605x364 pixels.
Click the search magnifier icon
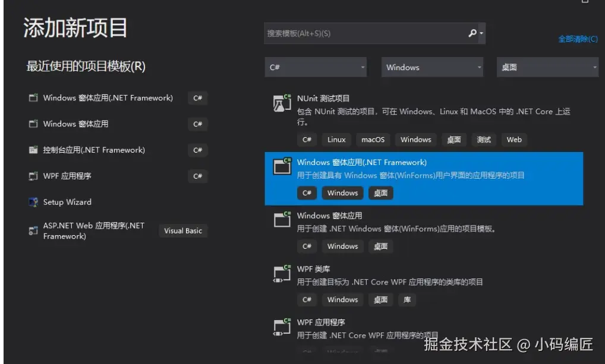click(x=472, y=33)
